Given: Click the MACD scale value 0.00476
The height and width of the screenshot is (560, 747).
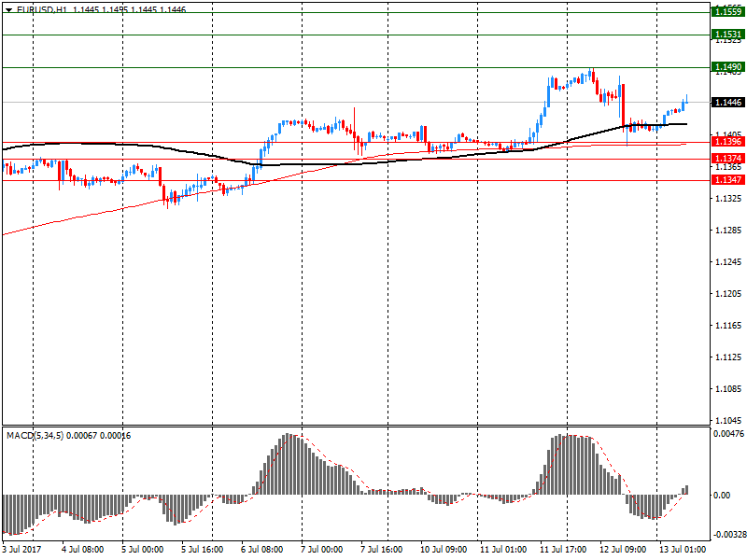Looking at the screenshot, I should pyautogui.click(x=728, y=434).
